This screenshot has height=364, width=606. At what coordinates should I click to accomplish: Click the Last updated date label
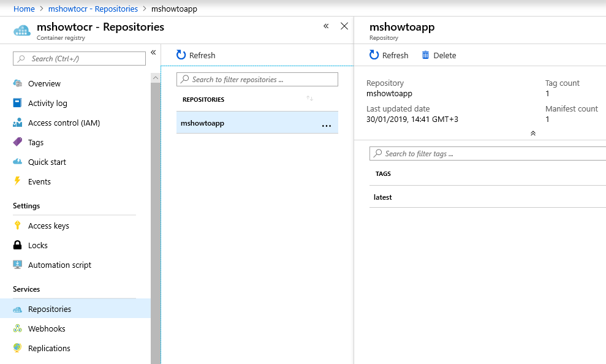[398, 108]
